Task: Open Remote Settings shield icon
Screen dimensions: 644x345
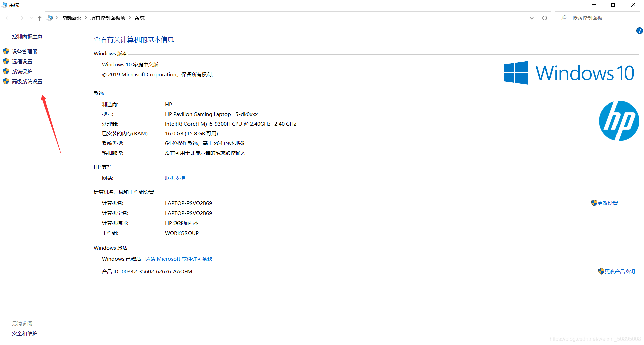Action: click(x=6, y=61)
